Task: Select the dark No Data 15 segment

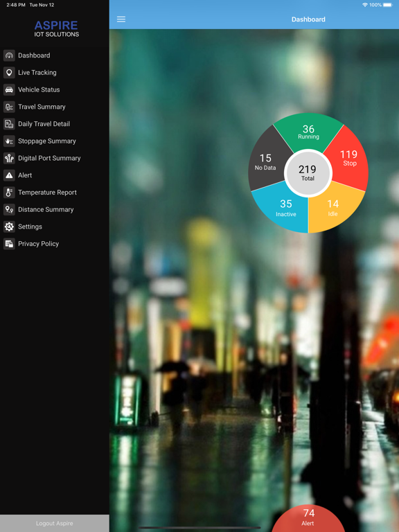Action: [x=266, y=161]
